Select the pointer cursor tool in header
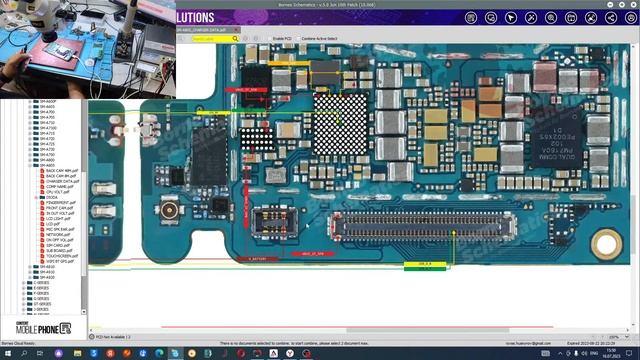 pos(511,18)
